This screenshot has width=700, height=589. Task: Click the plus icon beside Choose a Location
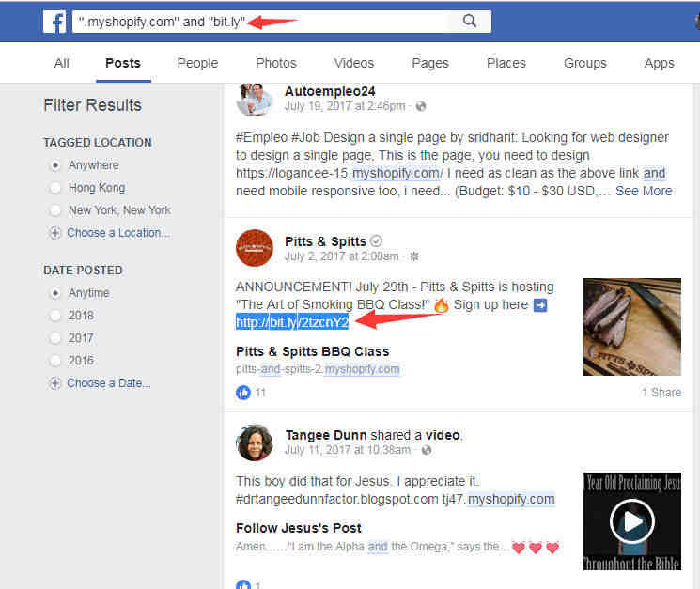tap(54, 233)
